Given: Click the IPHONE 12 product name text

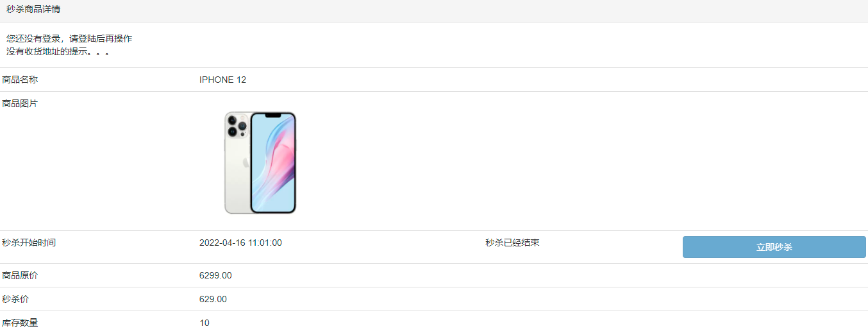Looking at the screenshot, I should point(222,80).
